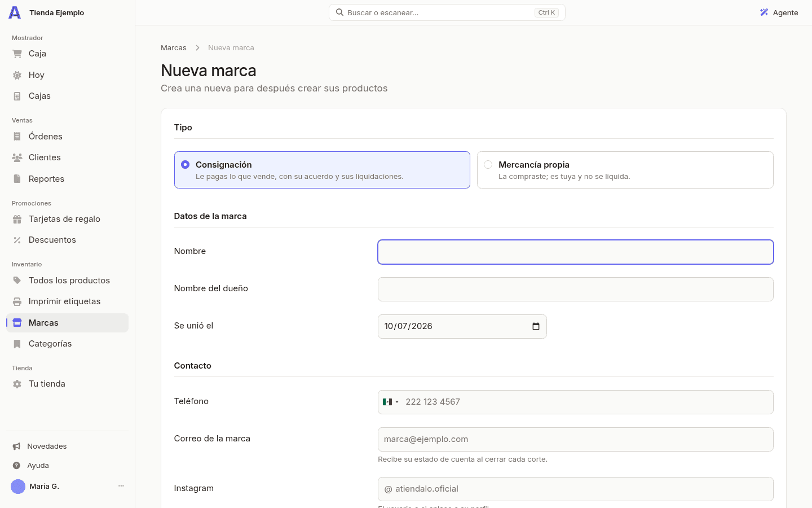Click the Reportes document icon
The height and width of the screenshot is (508, 812).
(17, 179)
